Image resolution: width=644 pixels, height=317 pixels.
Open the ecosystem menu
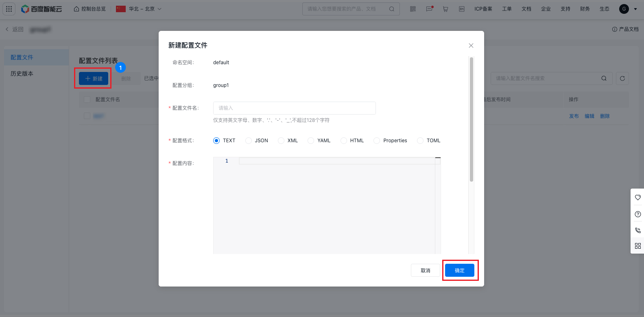[x=605, y=9]
